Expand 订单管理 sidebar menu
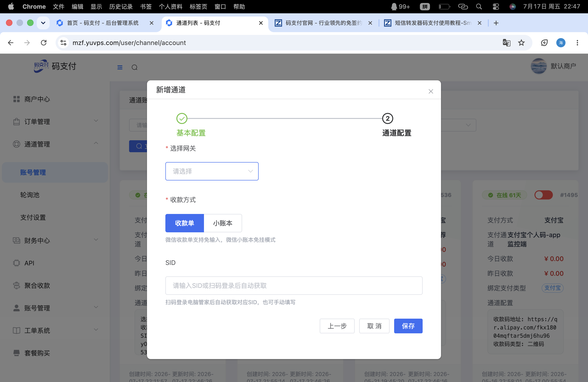 (55, 121)
